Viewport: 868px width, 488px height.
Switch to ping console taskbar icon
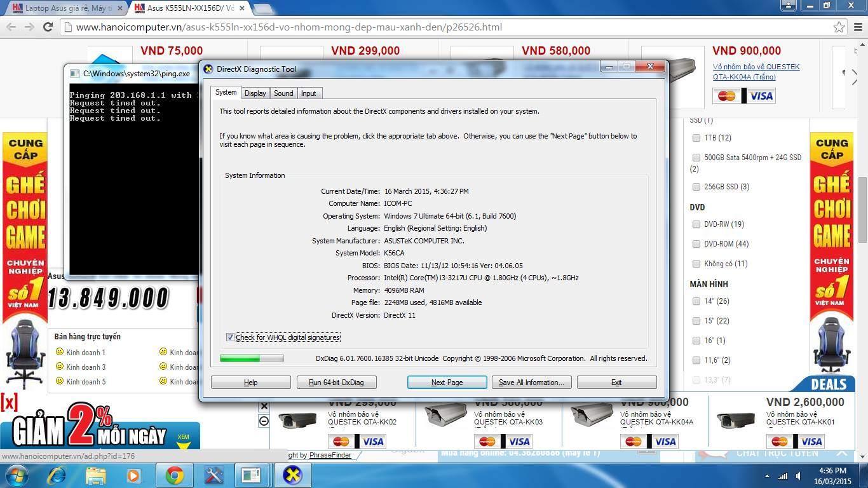pos(252,475)
